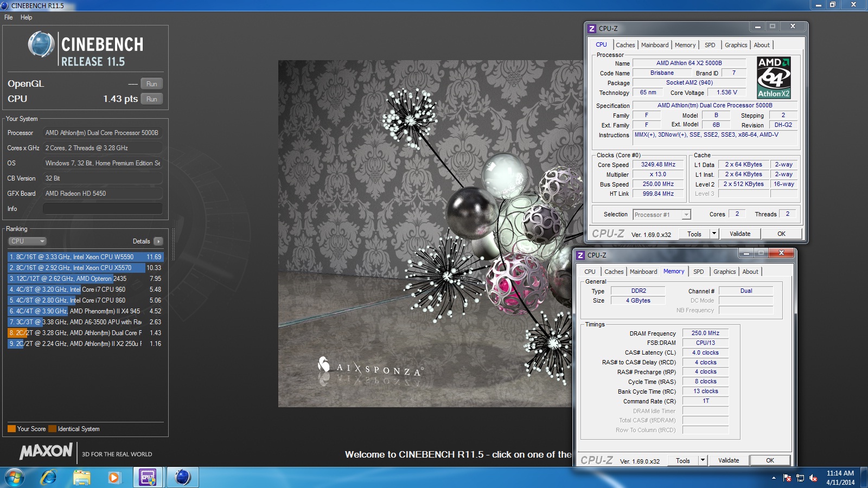Click the Core Speed value 3249.48 MHz
Image resolution: width=868 pixels, height=488 pixels.
click(x=658, y=164)
